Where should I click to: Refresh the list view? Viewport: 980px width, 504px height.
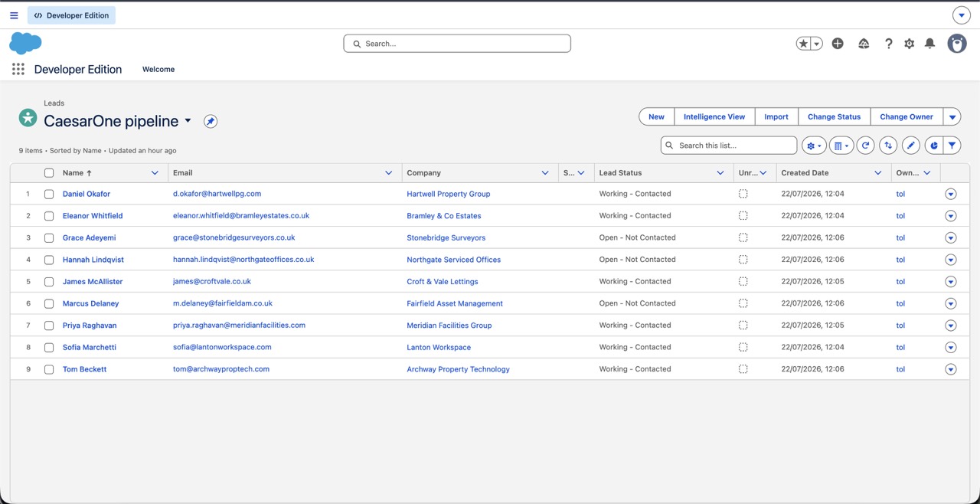point(865,146)
